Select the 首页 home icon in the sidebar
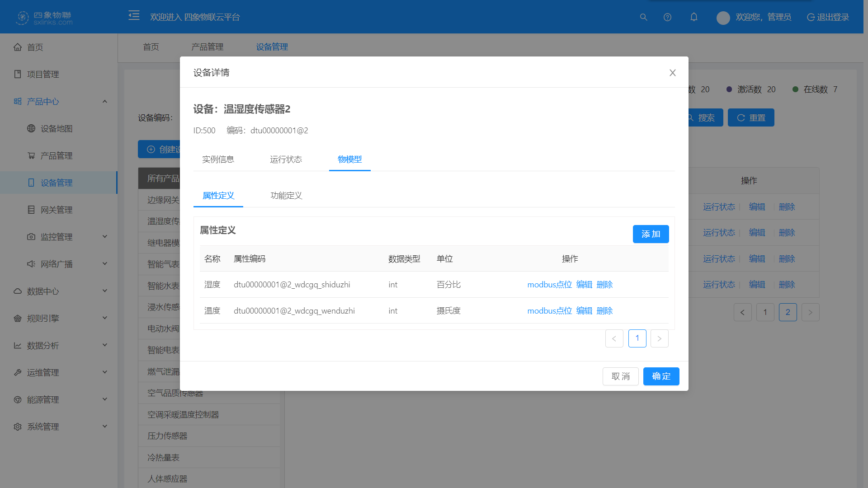 tap(18, 47)
